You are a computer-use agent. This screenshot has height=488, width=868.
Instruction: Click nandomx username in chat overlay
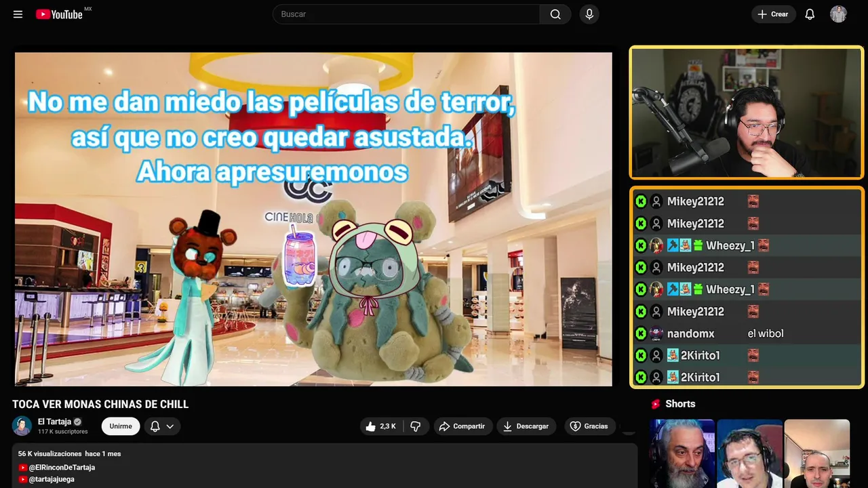[690, 333]
